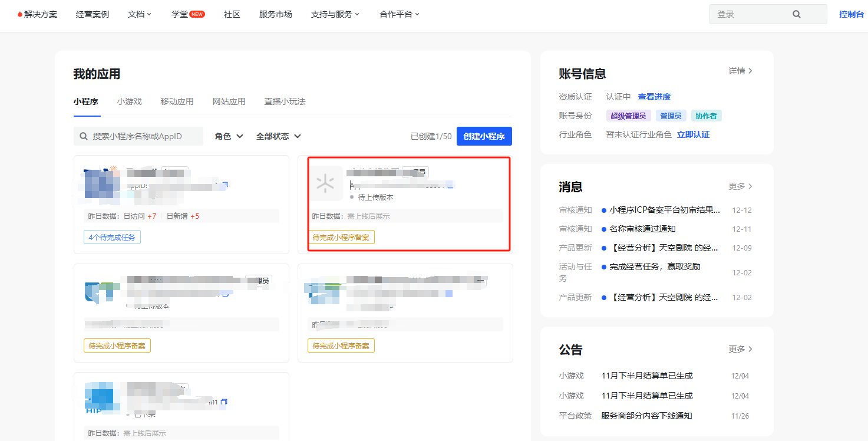Copy AppID using icon in highlighted card

(450, 185)
